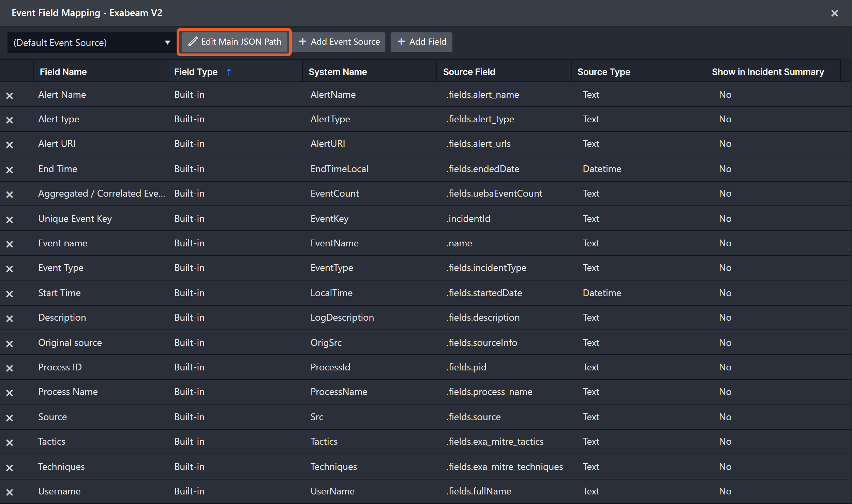Close the Event Field Mapping dialog
Image resolution: width=852 pixels, height=504 pixels.
(834, 13)
